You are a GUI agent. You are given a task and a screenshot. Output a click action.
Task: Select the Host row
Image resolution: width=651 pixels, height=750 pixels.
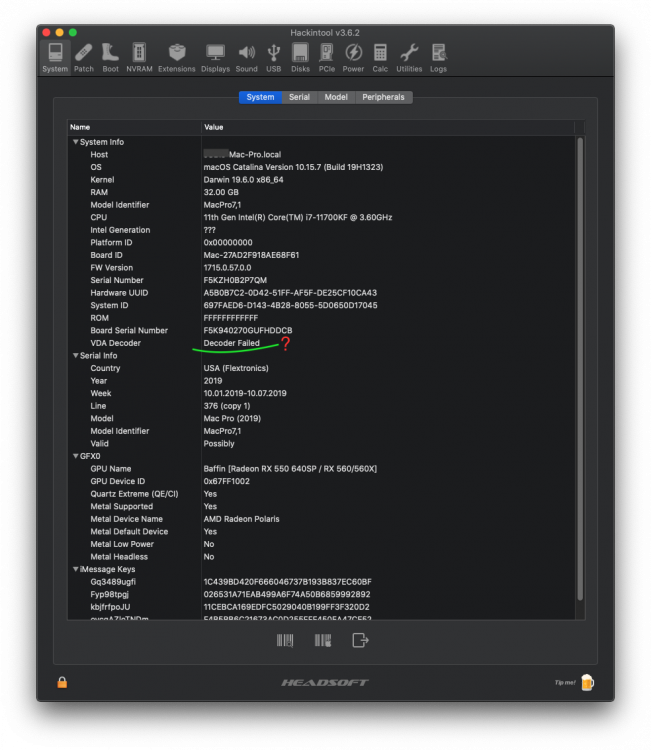321,154
